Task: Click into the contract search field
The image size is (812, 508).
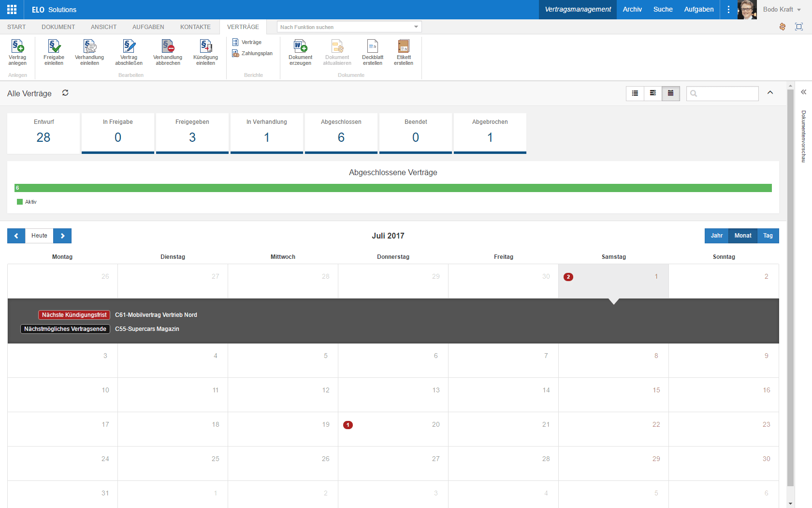Action: [x=723, y=93]
